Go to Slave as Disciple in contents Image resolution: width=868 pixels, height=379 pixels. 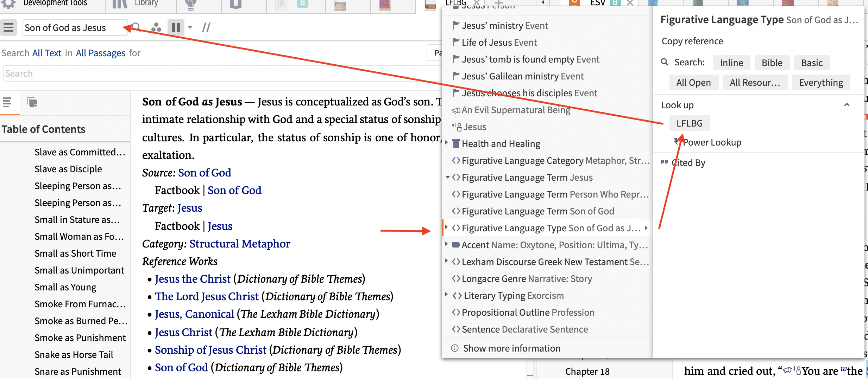click(x=68, y=169)
